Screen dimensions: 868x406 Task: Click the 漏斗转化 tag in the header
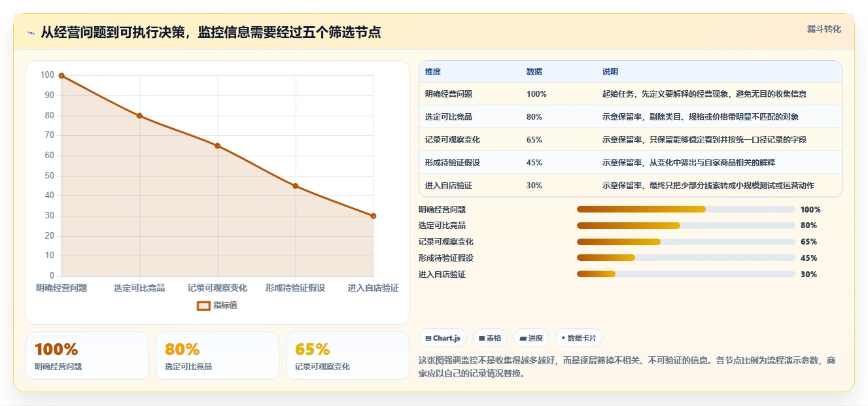pyautogui.click(x=824, y=29)
